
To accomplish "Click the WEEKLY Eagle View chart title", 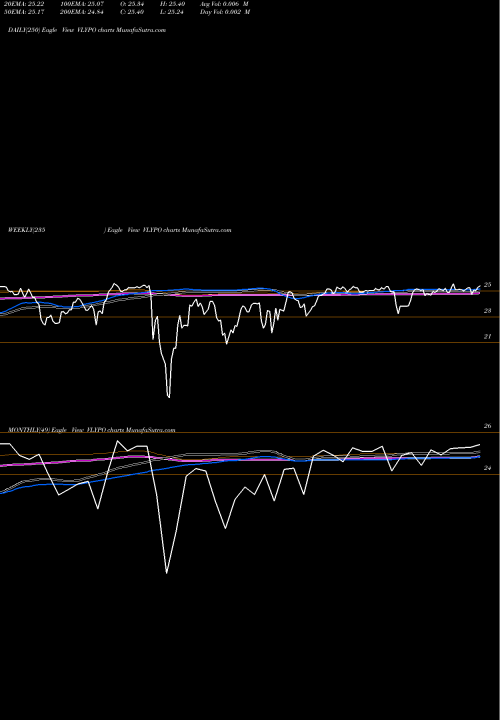I will tap(119, 230).
